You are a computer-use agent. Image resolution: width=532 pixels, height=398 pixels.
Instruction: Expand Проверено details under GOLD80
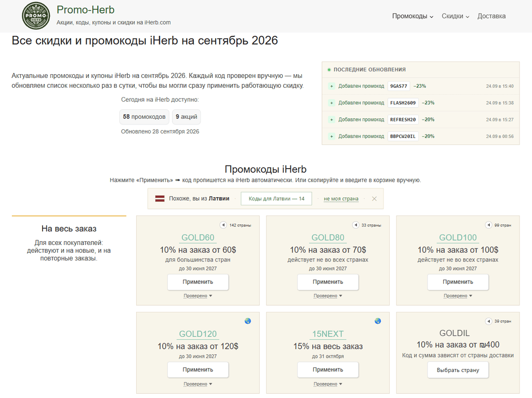click(x=328, y=296)
